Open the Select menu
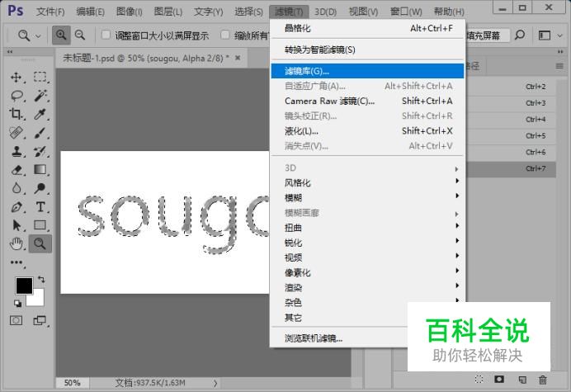Viewport: 571px width, 392px height. [x=248, y=12]
